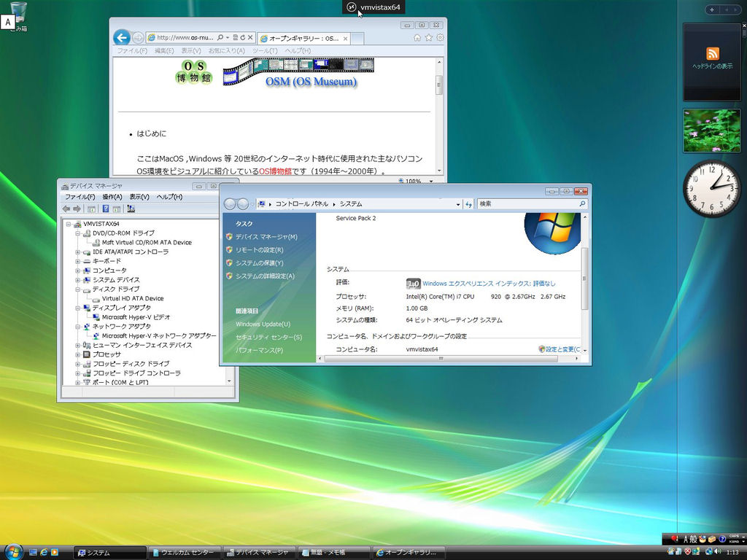Screen dimensions: 747x560
Task: Click the IE address bar URL field
Action: [x=185, y=38]
